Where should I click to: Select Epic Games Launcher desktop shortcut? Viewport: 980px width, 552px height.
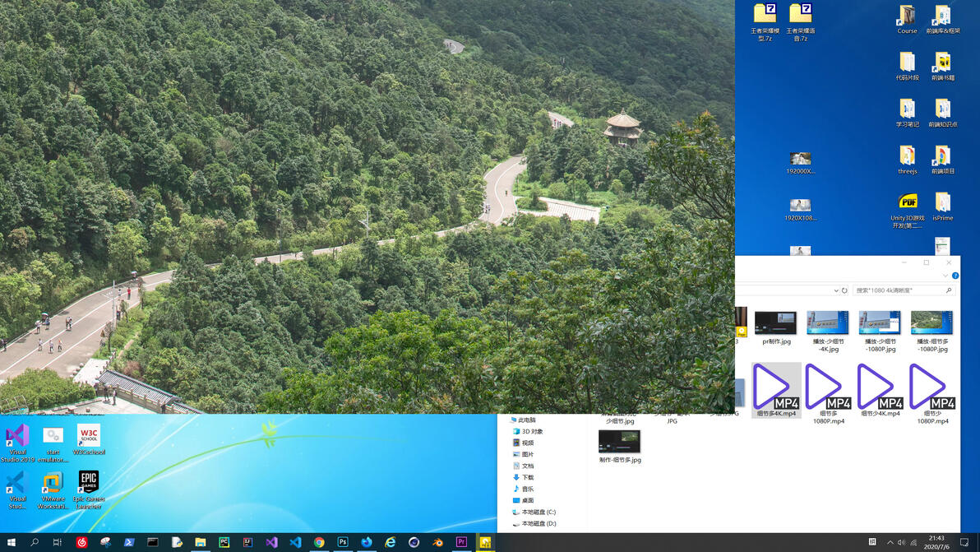[89, 490]
